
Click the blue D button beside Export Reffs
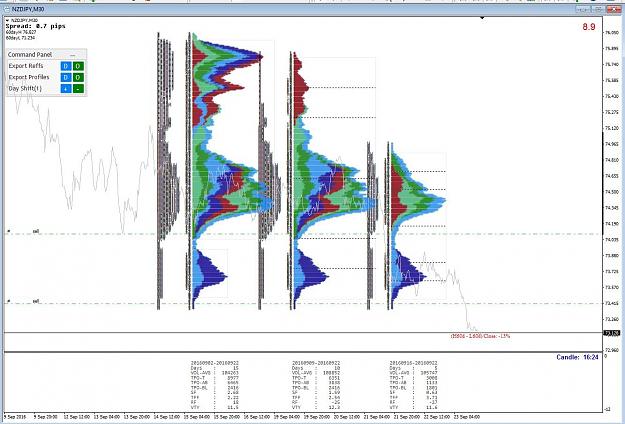point(66,66)
